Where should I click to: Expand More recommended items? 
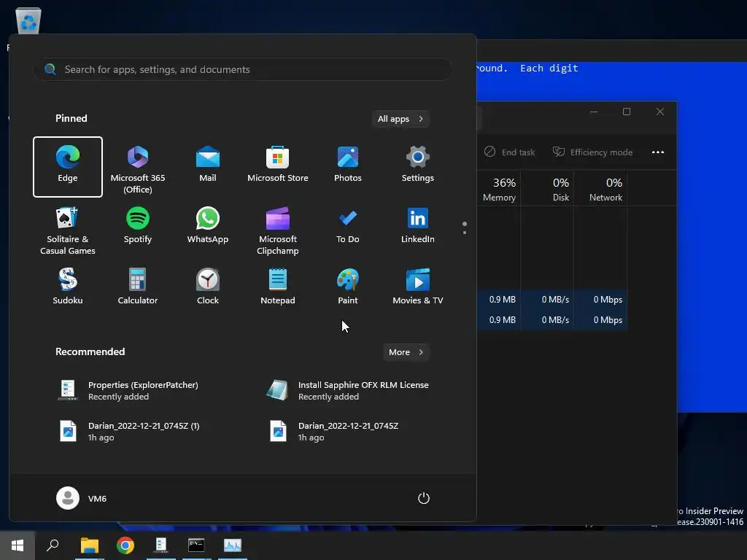coord(406,352)
